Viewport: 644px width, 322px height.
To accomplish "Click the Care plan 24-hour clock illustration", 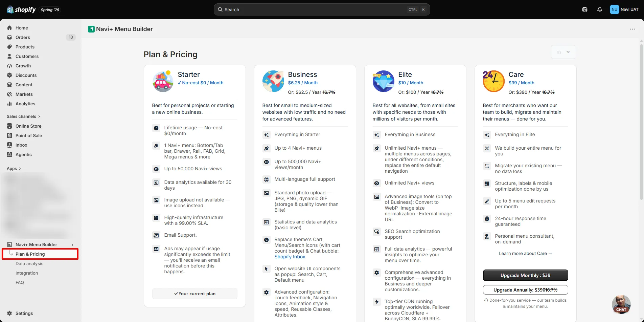I will point(493,81).
